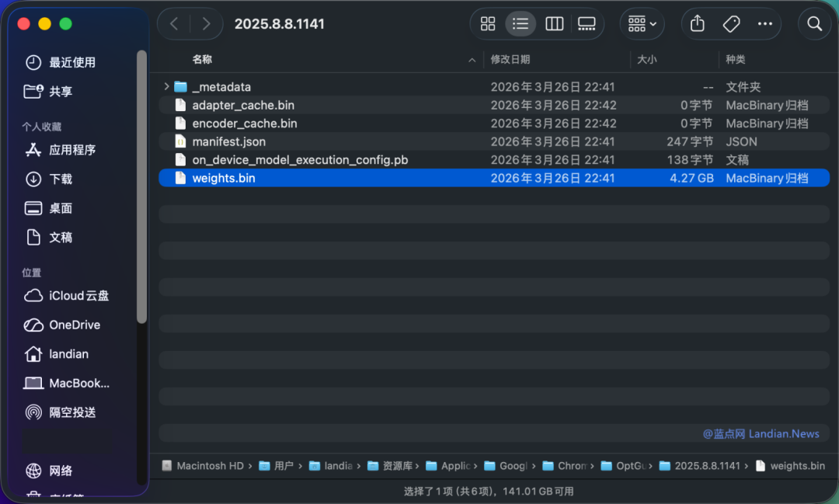
Task: Expand the _metadata folder disclosure triangle
Action: [x=165, y=86]
